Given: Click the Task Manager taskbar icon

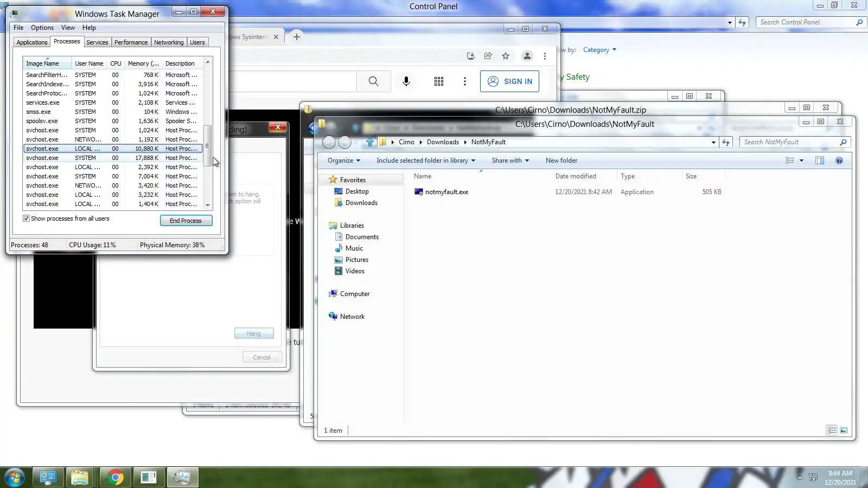Looking at the screenshot, I should (182, 477).
